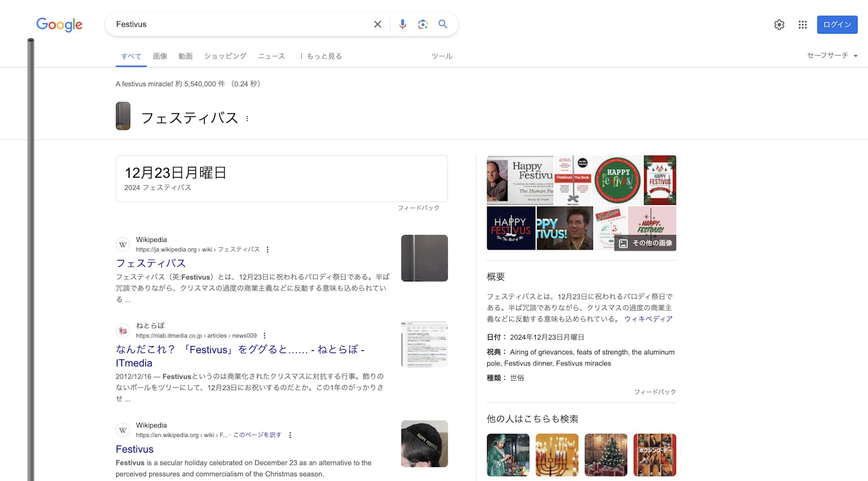Open the Google apps grid

click(803, 24)
